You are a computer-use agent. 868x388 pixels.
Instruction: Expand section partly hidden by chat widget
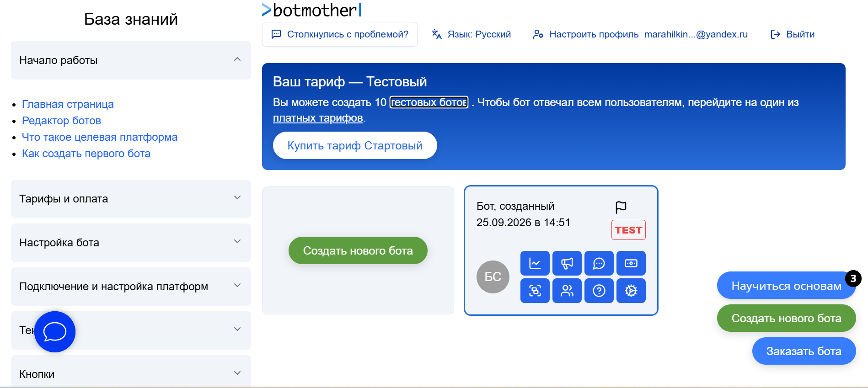131,330
